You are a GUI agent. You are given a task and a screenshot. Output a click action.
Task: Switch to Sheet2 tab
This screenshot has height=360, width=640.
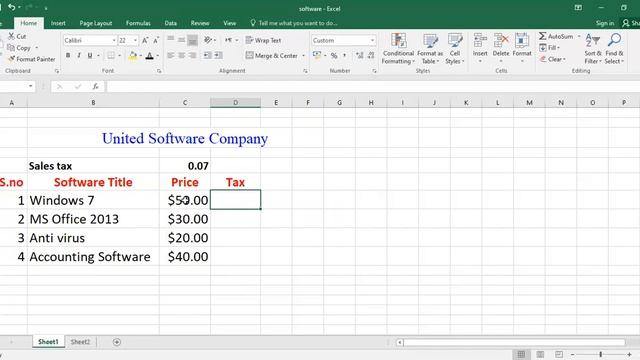click(x=80, y=342)
